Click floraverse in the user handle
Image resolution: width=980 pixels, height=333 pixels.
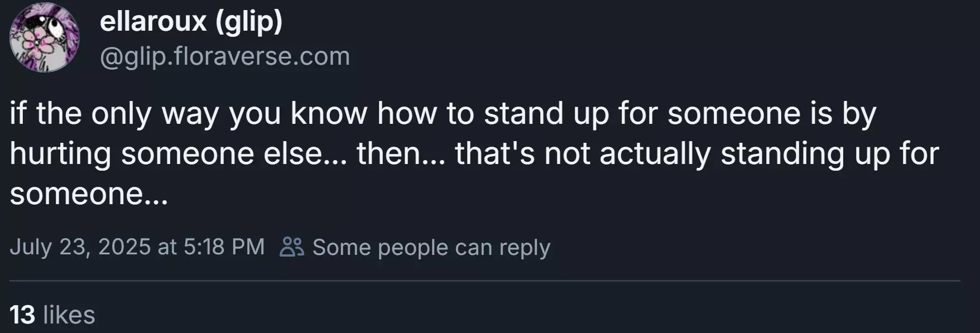234,56
